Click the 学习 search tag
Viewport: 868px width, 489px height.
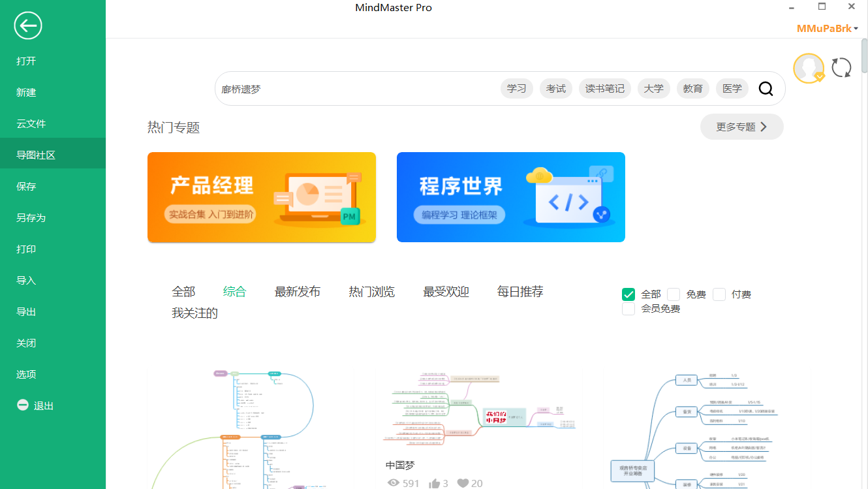pos(517,89)
